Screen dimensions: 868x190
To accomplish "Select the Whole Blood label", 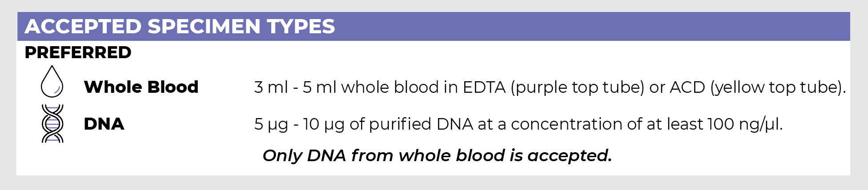I will [141, 87].
